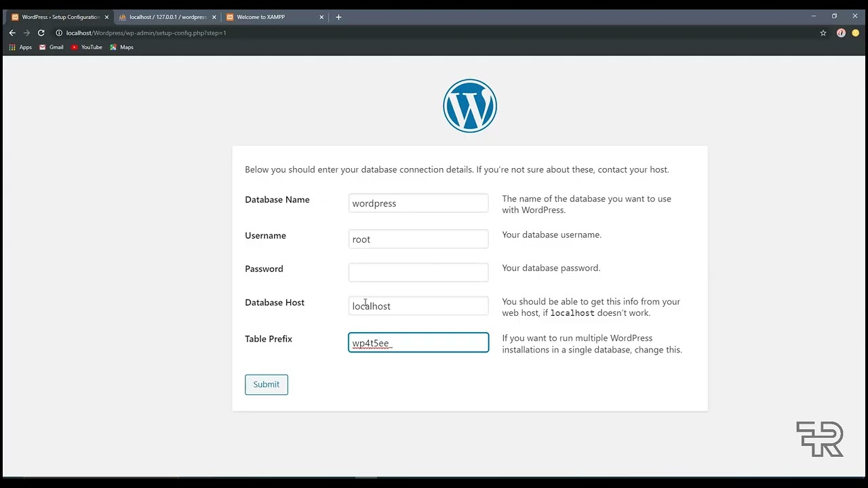Viewport: 868px width, 488px height.
Task: Close the WordPress Setup Configuration tab
Action: coord(106,17)
